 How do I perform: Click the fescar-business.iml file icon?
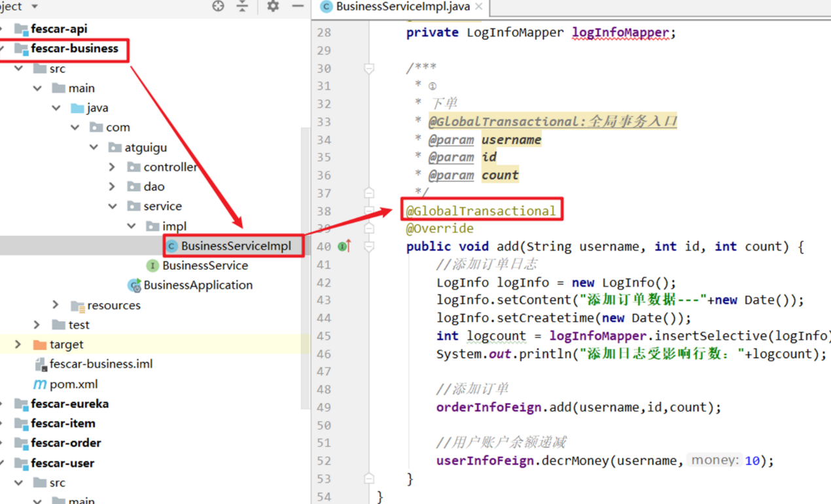(41, 365)
